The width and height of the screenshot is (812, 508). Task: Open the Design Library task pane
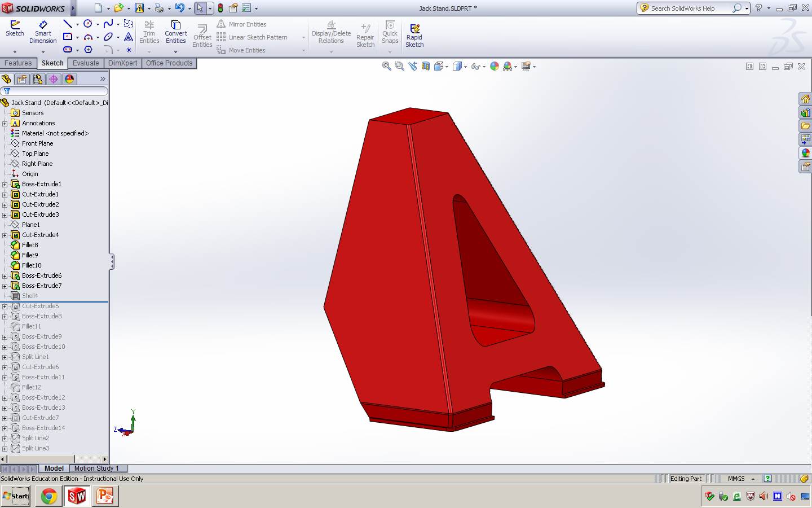point(805,112)
